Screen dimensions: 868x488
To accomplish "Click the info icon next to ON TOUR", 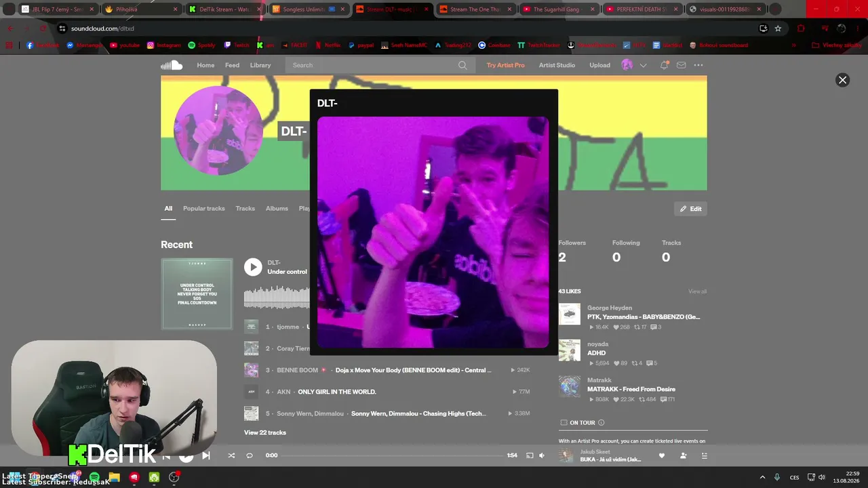I will pos(601,423).
